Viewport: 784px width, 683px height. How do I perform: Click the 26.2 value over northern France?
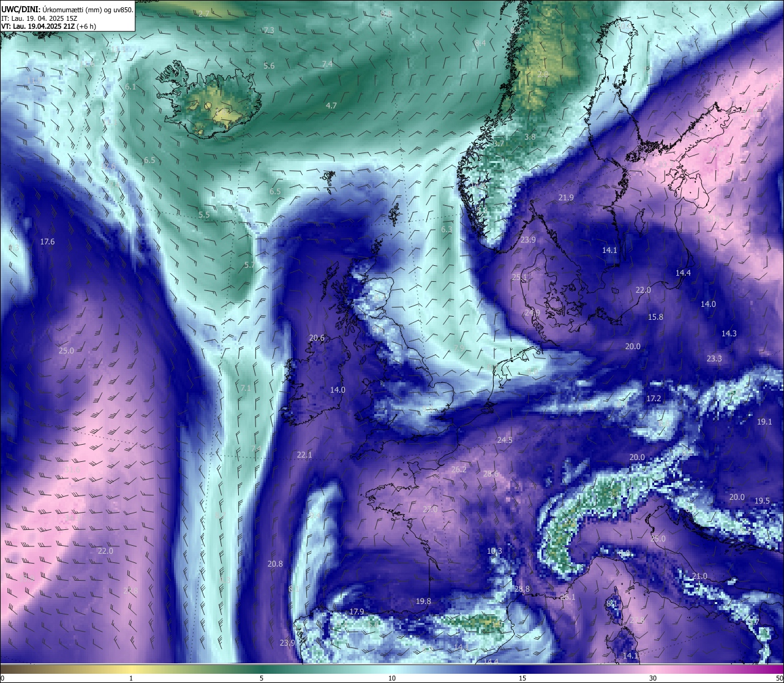(x=459, y=470)
